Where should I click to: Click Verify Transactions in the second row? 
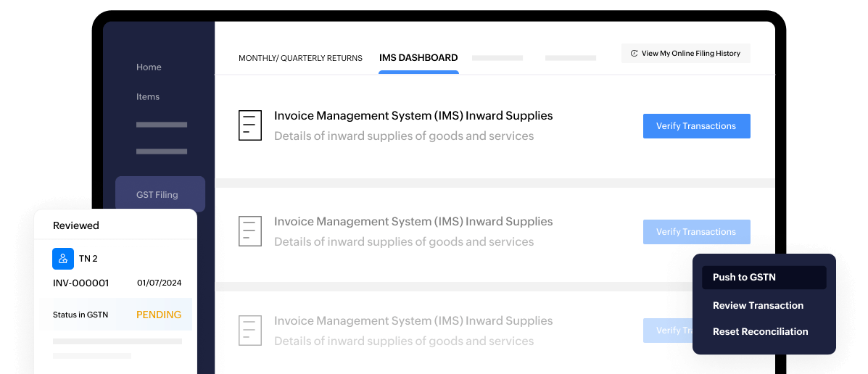click(696, 232)
